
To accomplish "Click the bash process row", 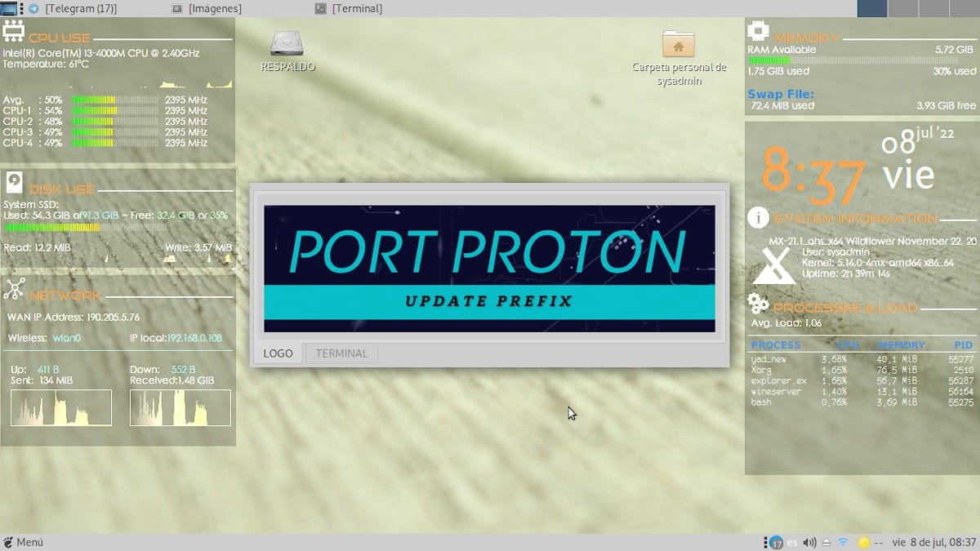I will (862, 402).
